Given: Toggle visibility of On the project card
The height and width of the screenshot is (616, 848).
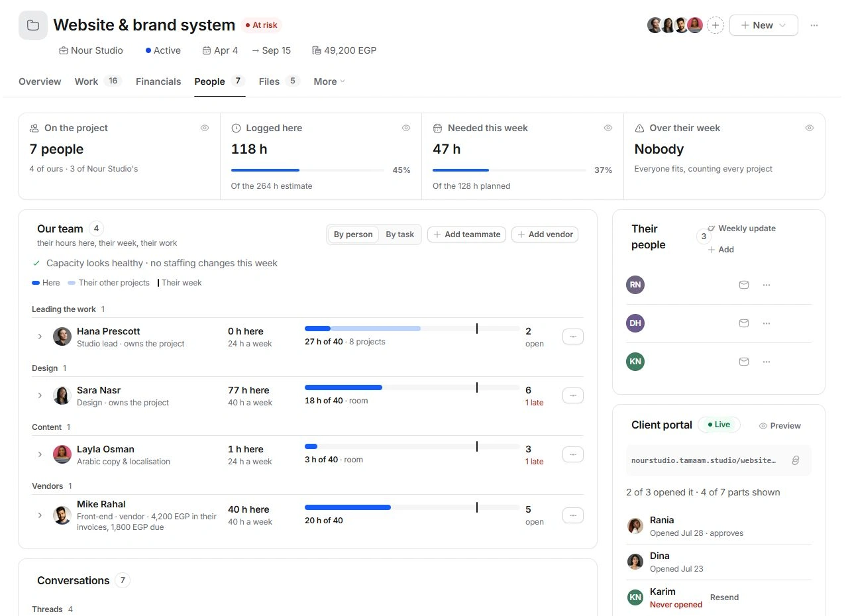Looking at the screenshot, I should click(x=205, y=128).
